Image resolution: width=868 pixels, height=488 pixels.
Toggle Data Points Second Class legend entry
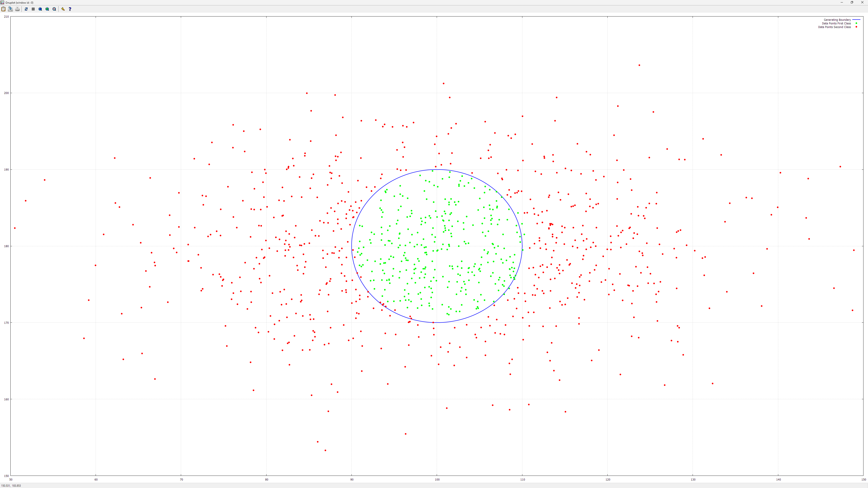pos(834,27)
